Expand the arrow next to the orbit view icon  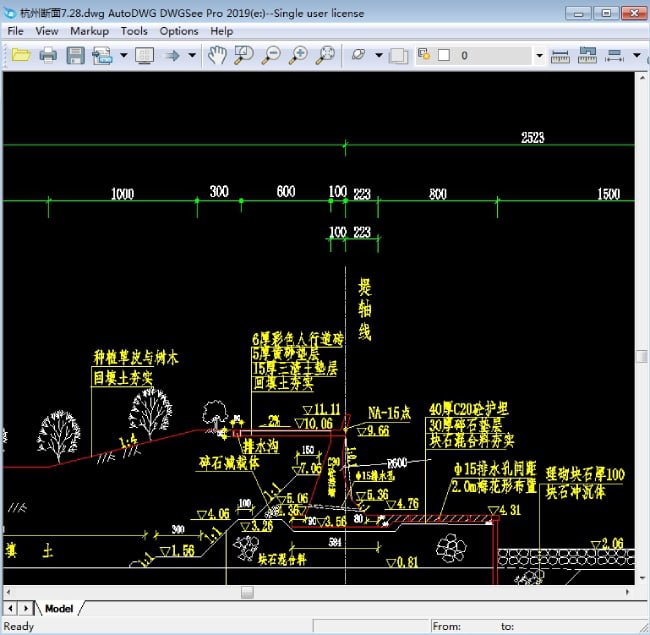(379, 56)
